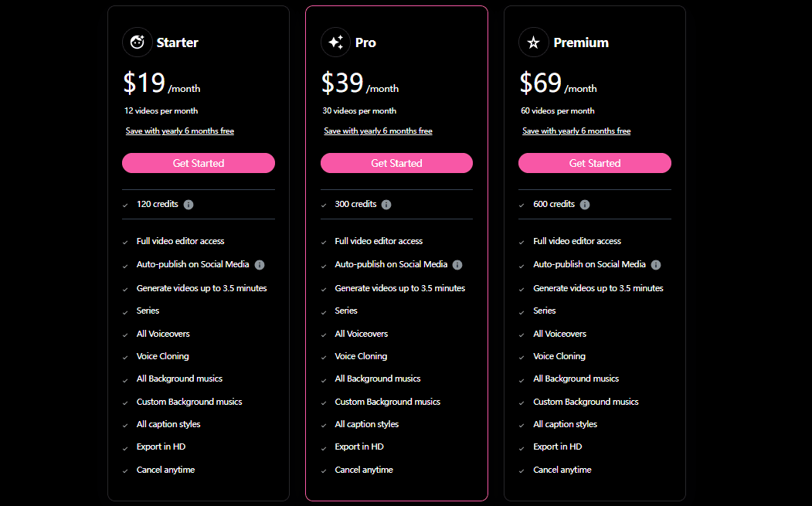Click Premium's Auto-publish on Social Media info icon
Screen dimensions: 812x506
click(x=656, y=265)
